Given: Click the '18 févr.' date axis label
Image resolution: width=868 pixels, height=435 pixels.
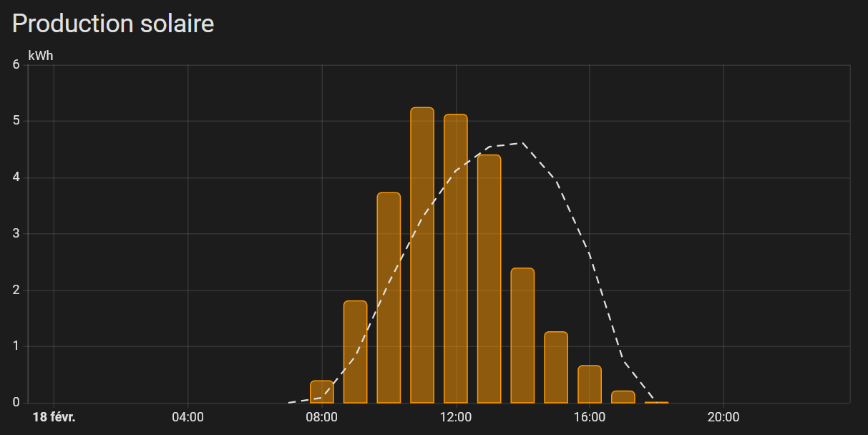Looking at the screenshot, I should coord(54,417).
